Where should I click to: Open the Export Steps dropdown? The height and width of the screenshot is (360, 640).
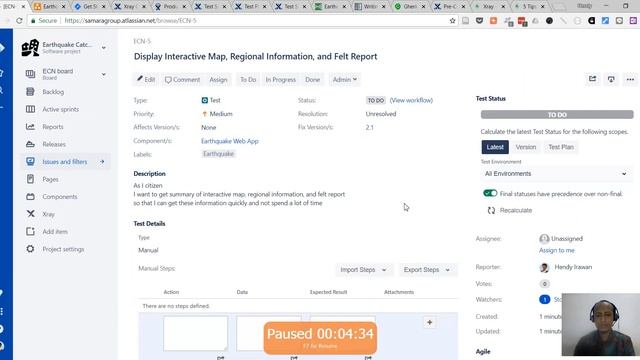(427, 270)
